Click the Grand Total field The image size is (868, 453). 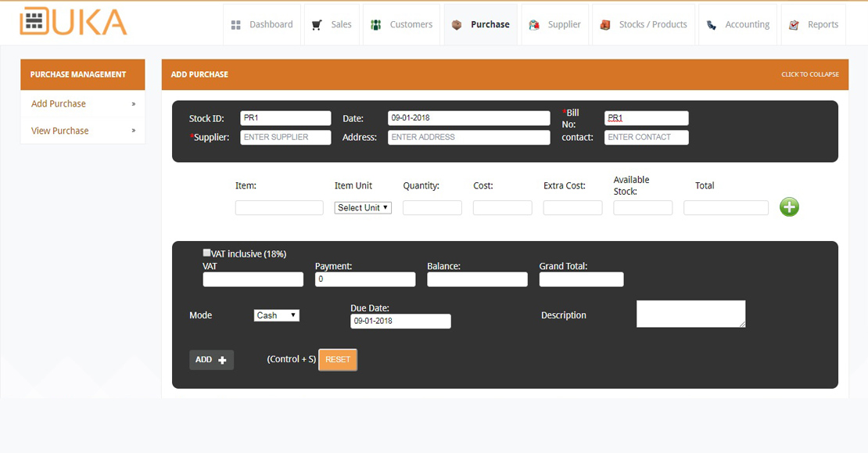coord(581,279)
